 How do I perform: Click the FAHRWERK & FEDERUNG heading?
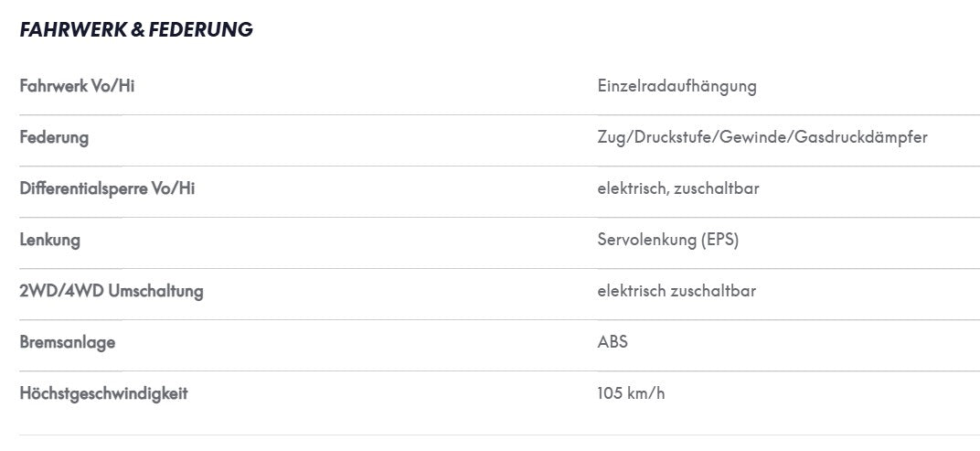[136, 29]
